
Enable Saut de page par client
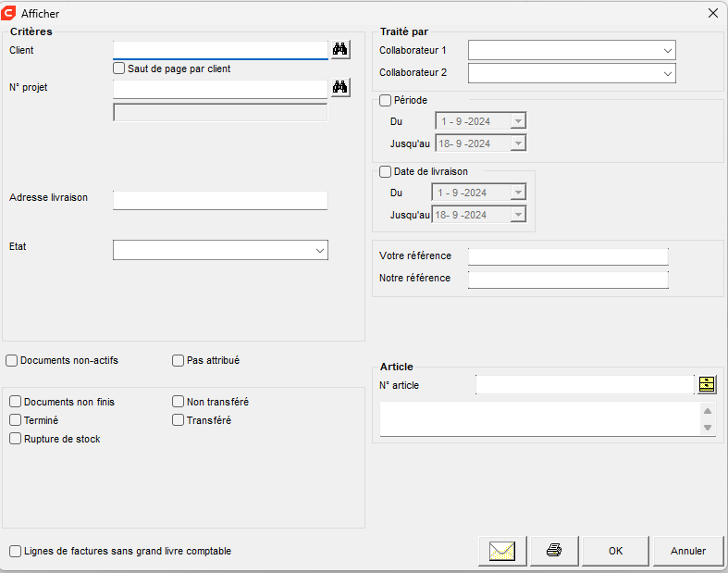pyautogui.click(x=118, y=69)
